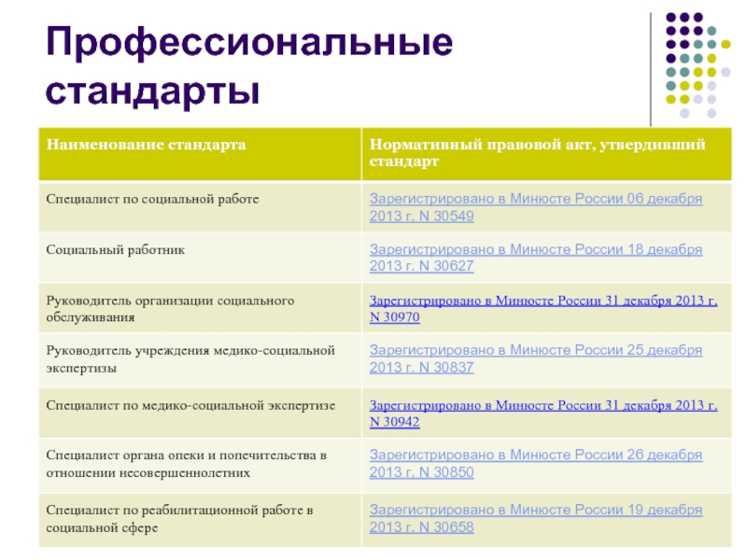747x560 pixels.
Task: Click the 'Нормативный правовой акт' column header
Action: (x=546, y=154)
